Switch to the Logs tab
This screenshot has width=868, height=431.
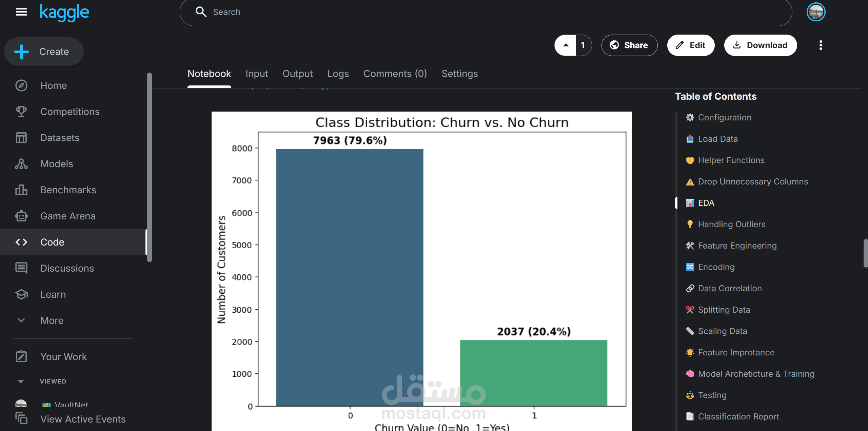pyautogui.click(x=338, y=74)
